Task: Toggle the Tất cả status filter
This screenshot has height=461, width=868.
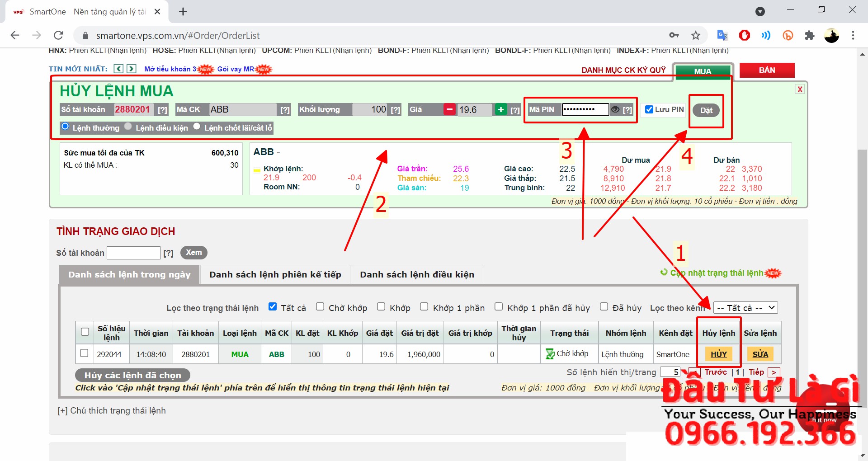Action: (273, 306)
